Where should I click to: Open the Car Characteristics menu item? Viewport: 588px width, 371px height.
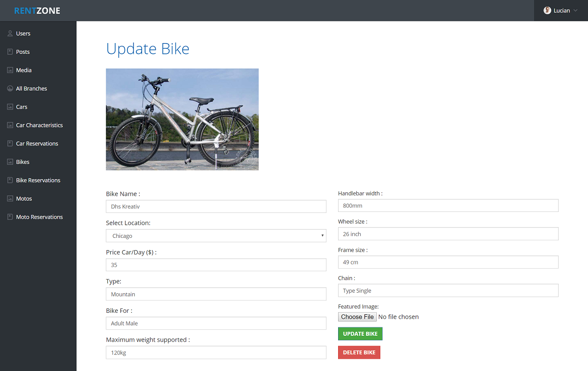point(39,125)
